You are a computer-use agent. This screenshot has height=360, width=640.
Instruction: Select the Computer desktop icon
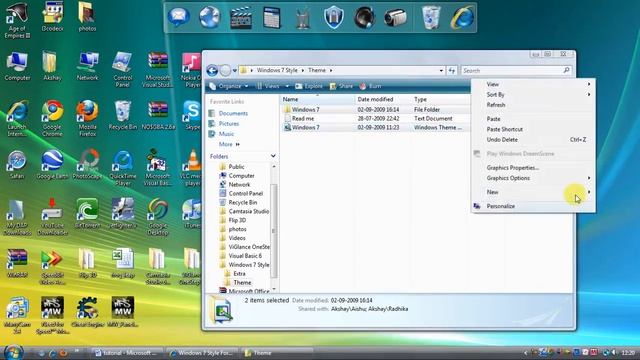click(17, 66)
